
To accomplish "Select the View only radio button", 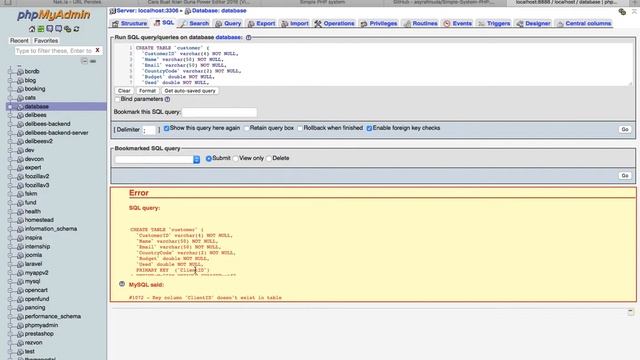I will pyautogui.click(x=236, y=158).
